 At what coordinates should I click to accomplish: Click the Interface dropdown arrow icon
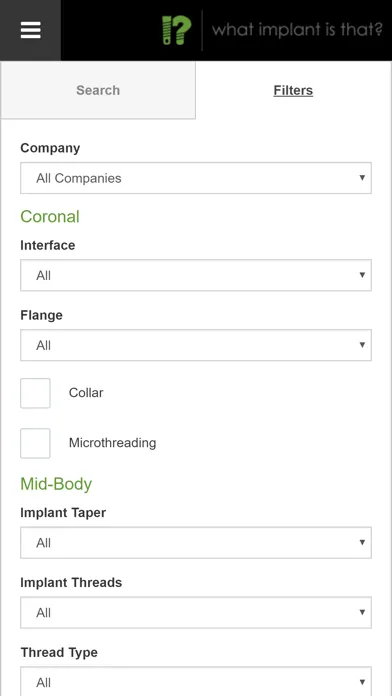[x=362, y=275]
